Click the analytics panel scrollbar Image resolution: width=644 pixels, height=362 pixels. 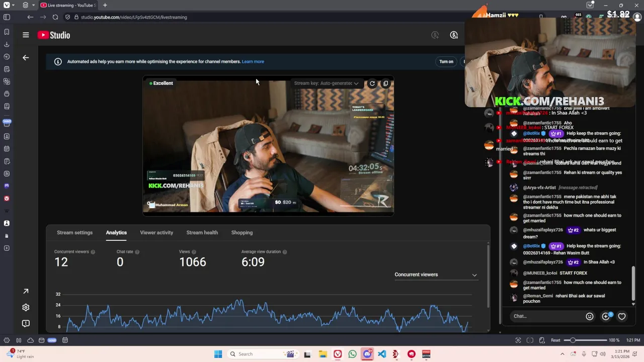(x=488, y=276)
